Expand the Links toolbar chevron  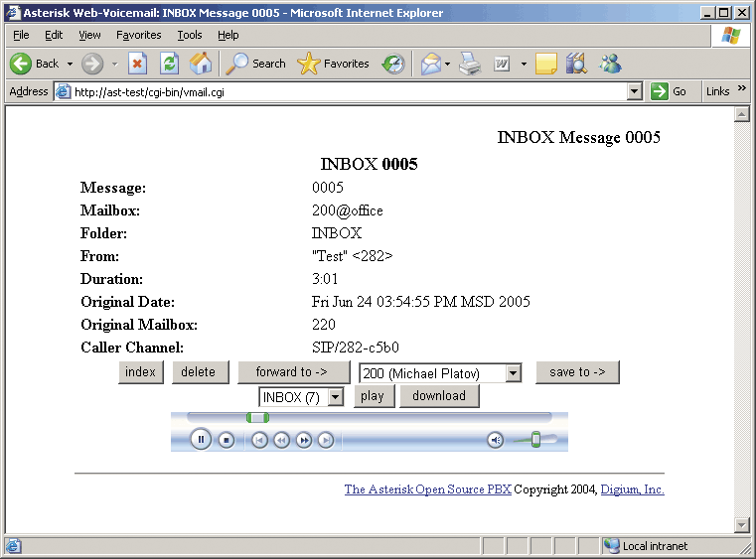[742, 88]
